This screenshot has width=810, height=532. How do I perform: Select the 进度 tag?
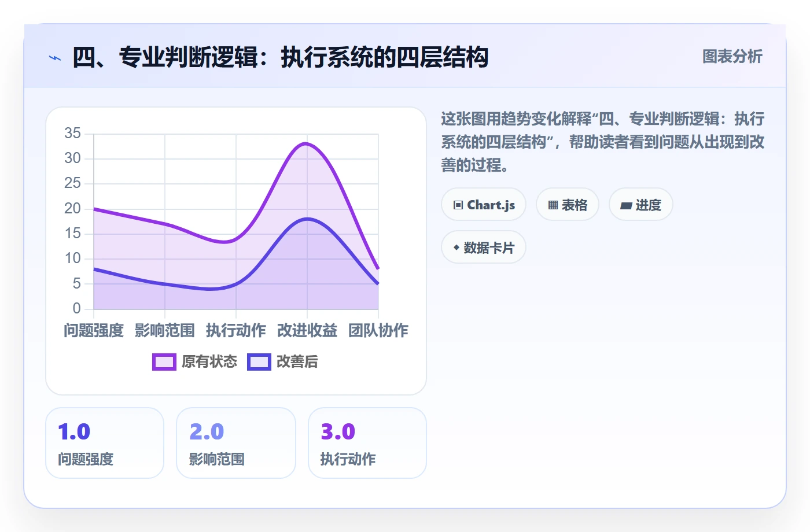[x=641, y=205]
